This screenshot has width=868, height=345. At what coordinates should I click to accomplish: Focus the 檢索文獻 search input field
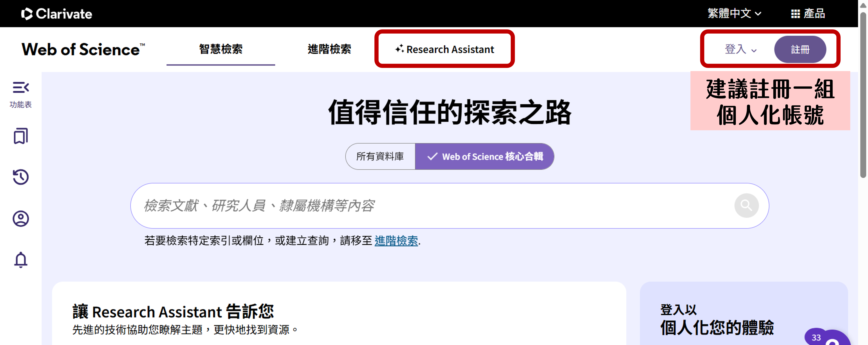click(x=431, y=206)
